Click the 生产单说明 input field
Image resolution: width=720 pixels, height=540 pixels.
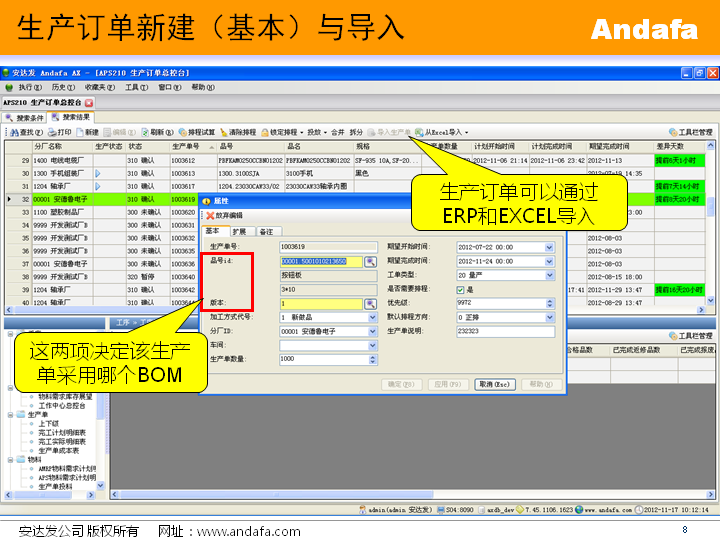504,331
